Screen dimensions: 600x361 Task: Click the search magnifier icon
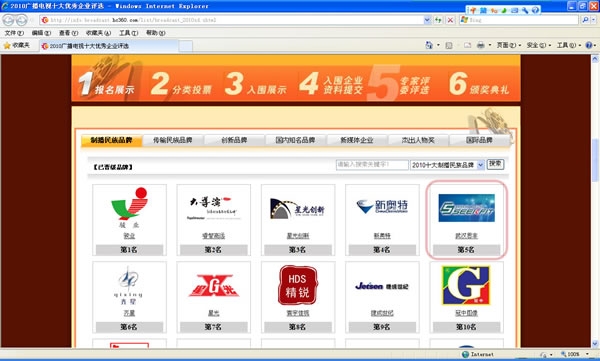click(x=585, y=20)
